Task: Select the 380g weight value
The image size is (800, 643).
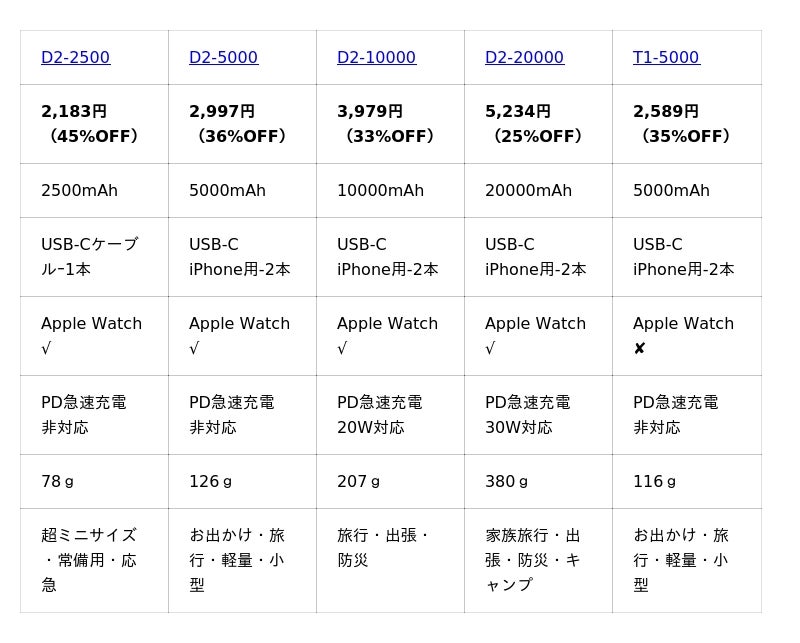Action: pos(506,482)
